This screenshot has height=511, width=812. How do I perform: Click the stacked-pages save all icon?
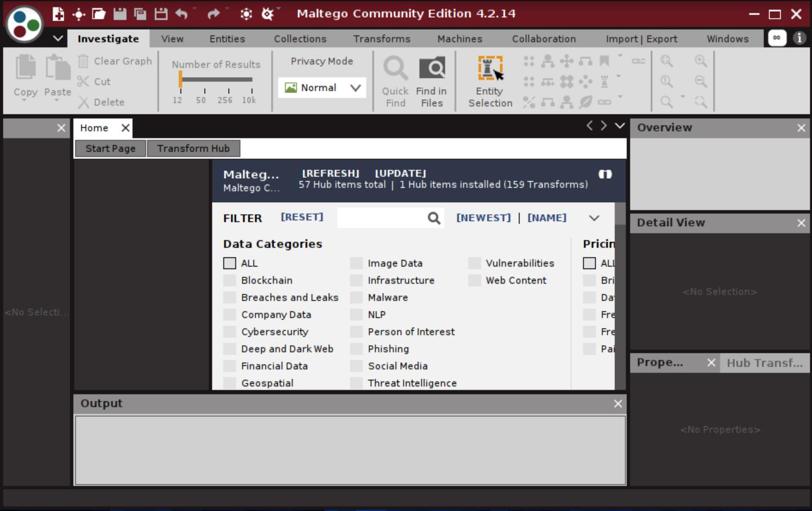tap(140, 14)
